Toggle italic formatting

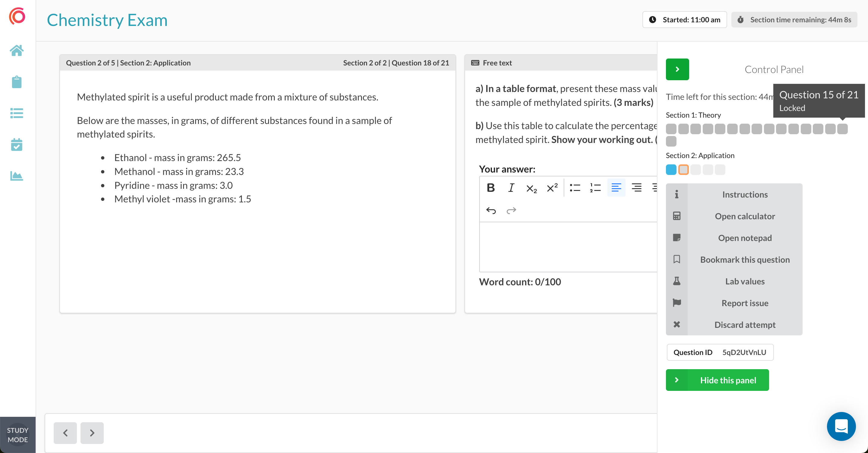511,188
